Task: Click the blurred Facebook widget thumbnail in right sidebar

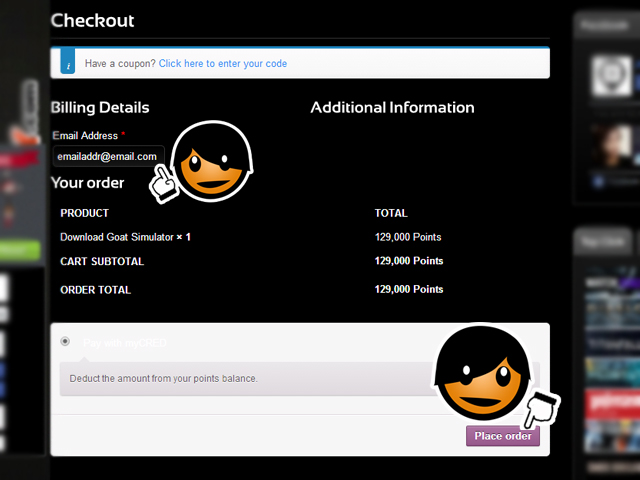Action: (x=608, y=76)
